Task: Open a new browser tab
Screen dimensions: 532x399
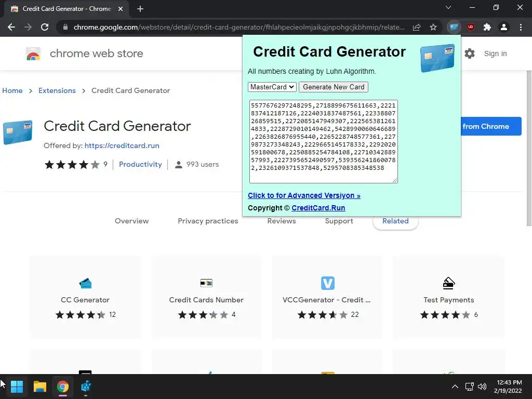Action: [x=140, y=9]
